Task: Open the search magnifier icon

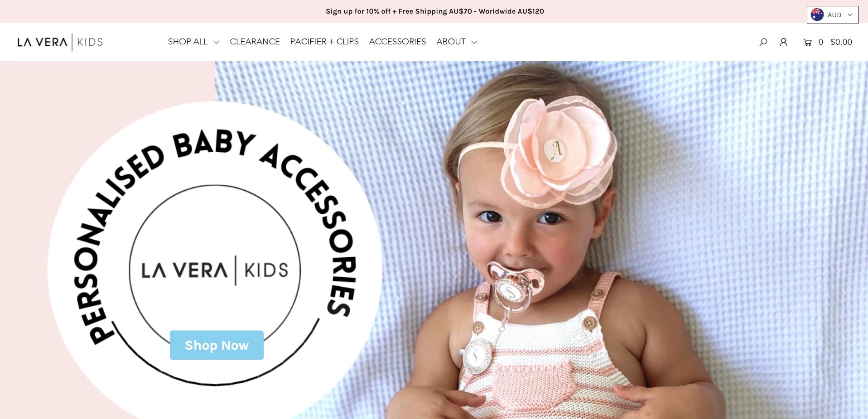Action: [763, 42]
